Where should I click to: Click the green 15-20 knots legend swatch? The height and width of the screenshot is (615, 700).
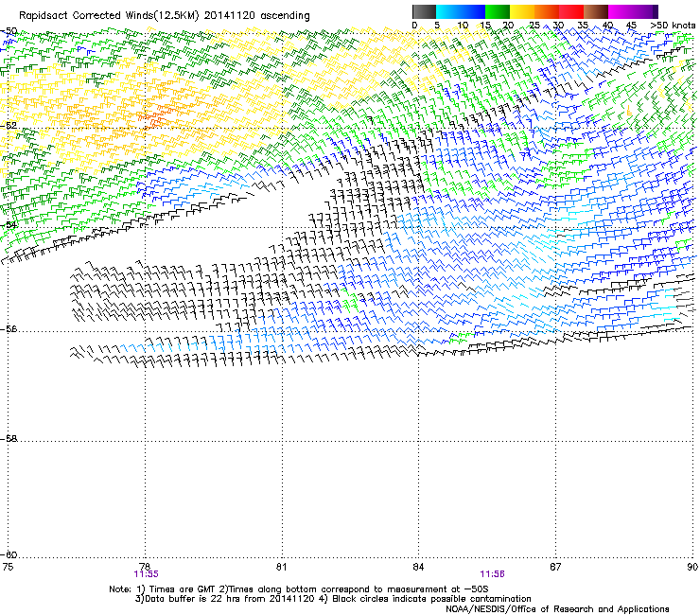(x=498, y=11)
